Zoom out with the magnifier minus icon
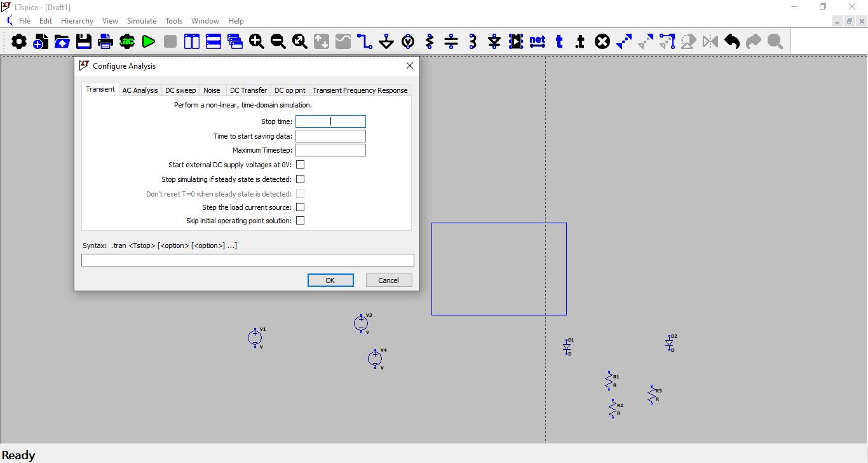The width and height of the screenshot is (868, 463). [x=278, y=42]
